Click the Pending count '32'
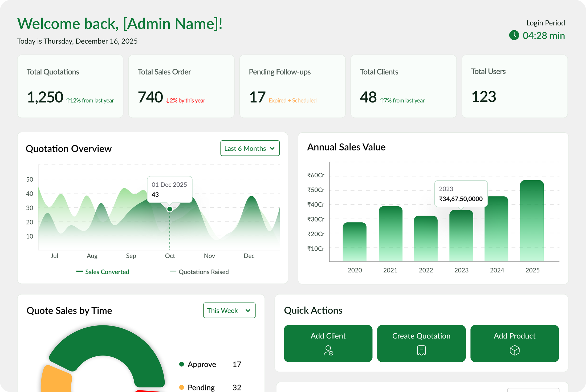Viewport: 586px width, 392px height. pos(237,387)
